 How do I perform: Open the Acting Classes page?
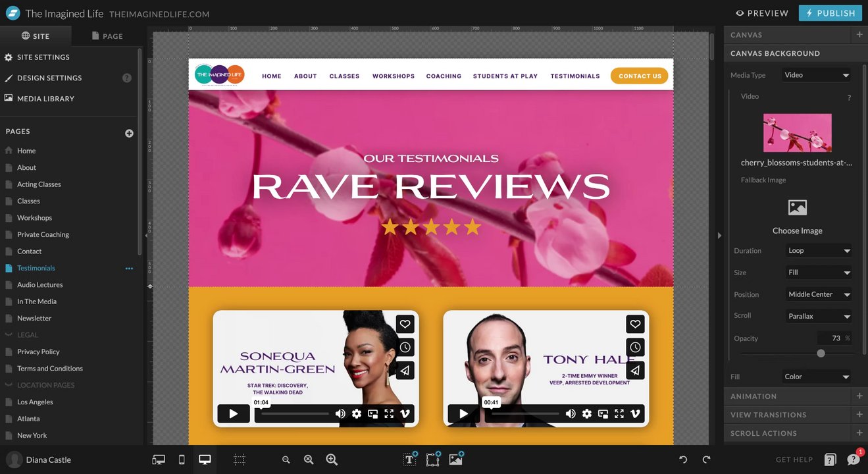tap(39, 184)
